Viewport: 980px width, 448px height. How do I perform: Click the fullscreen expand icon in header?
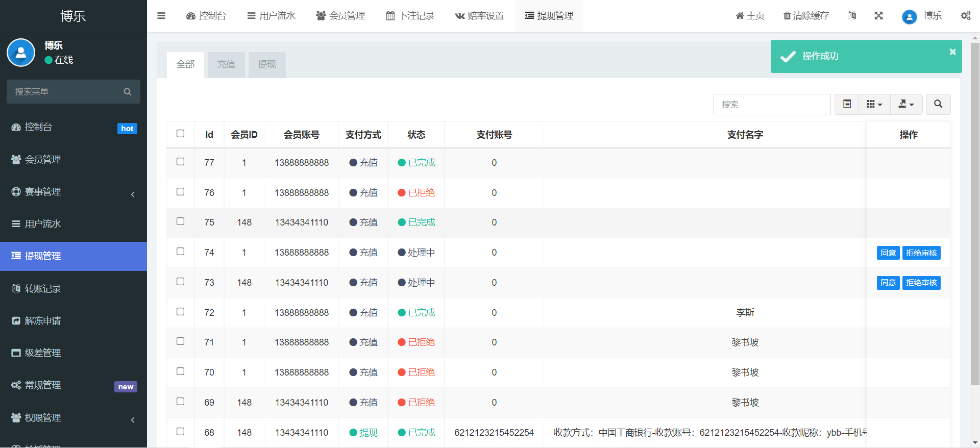(x=878, y=16)
